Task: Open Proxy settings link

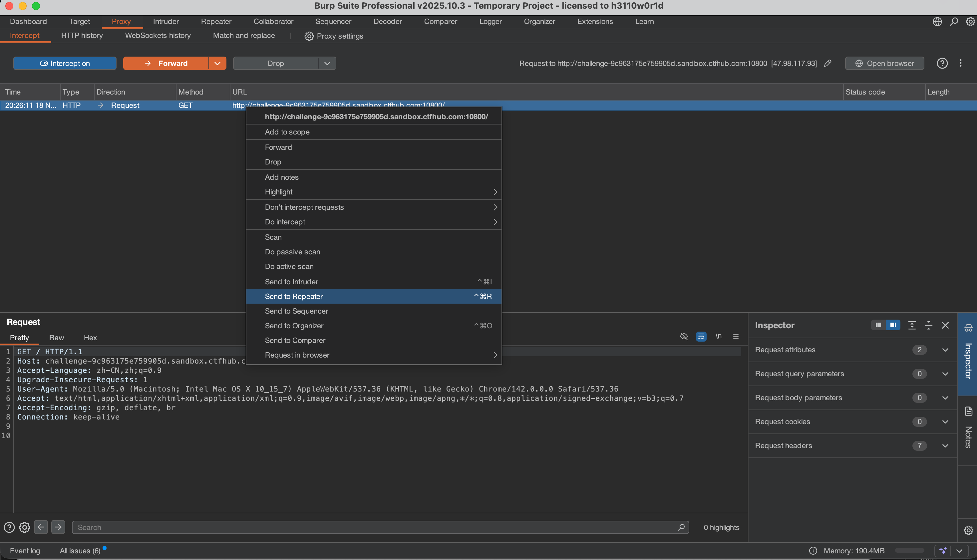Action: point(334,36)
